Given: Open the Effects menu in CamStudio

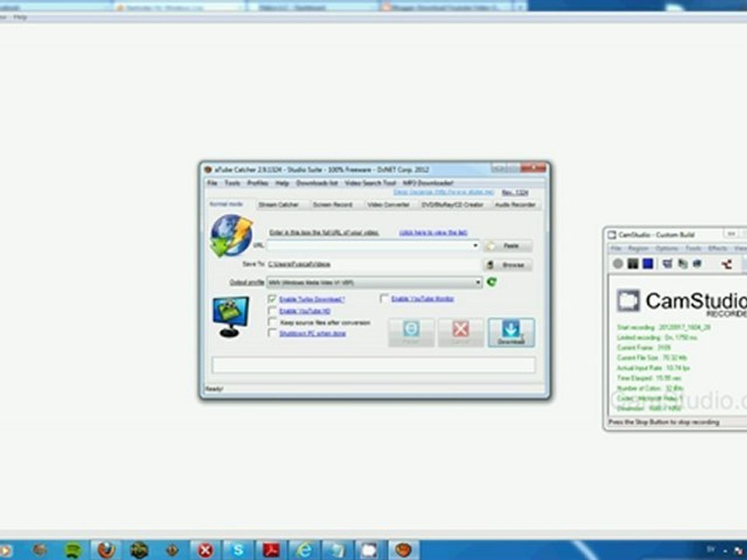Looking at the screenshot, I should [717, 249].
